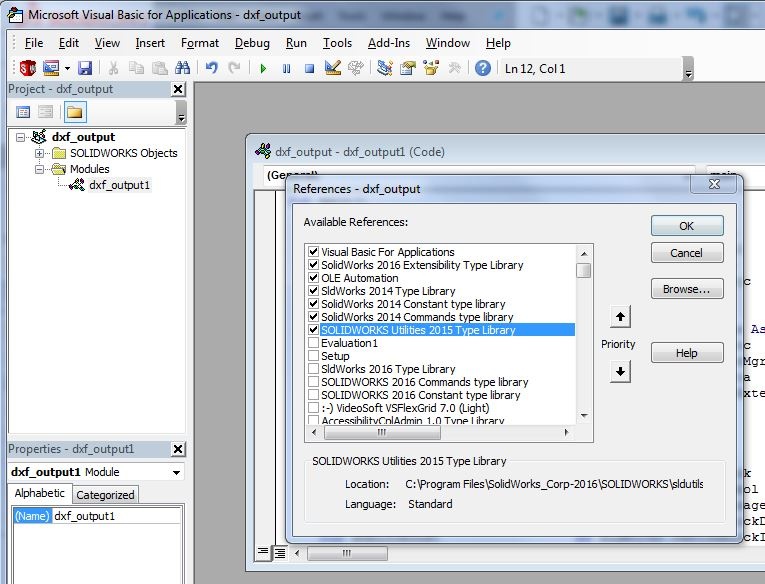Switch to the Categorized properties tab
This screenshot has width=765, height=584.
pos(105,495)
